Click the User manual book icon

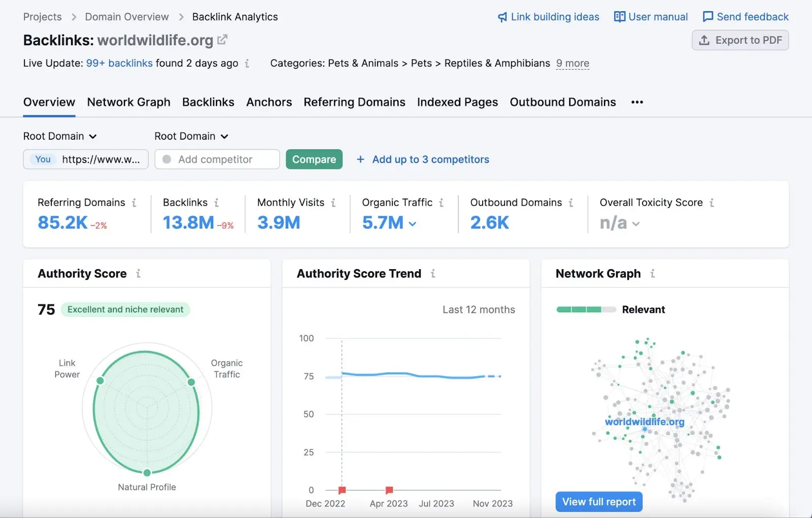(x=619, y=17)
